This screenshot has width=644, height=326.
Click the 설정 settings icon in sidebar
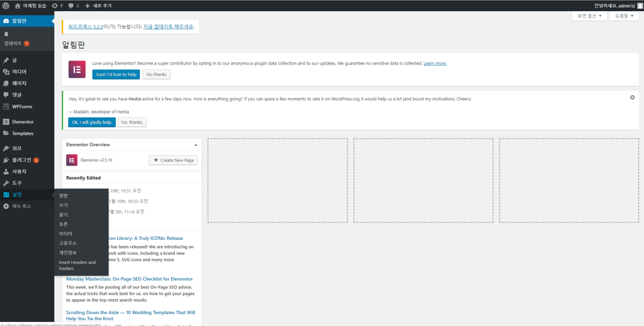[6, 195]
